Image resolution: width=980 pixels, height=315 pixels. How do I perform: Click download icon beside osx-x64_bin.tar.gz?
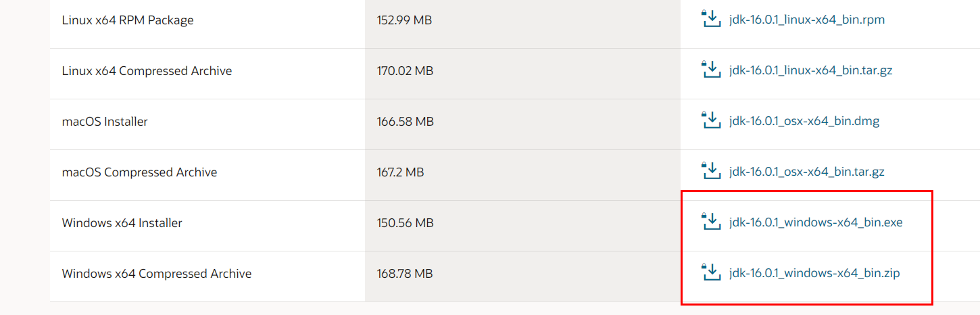click(x=712, y=171)
